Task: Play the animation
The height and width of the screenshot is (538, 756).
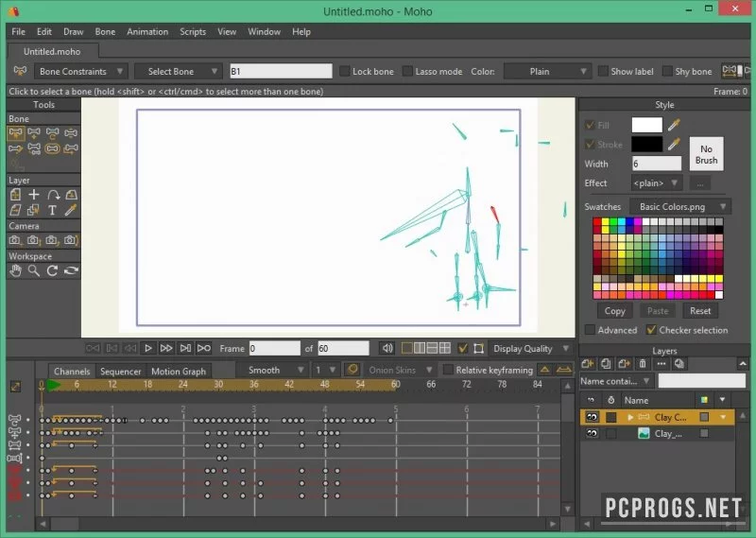Action: (148, 348)
